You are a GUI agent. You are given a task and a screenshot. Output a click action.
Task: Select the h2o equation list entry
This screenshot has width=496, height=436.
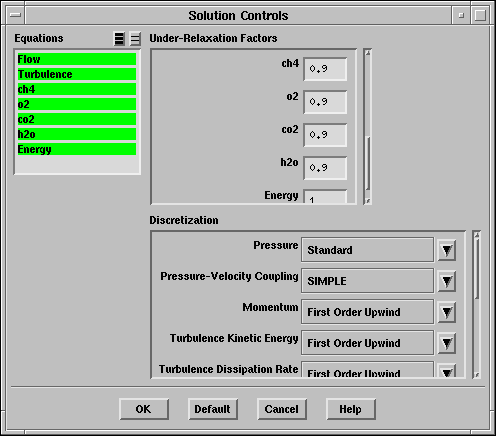click(x=77, y=134)
